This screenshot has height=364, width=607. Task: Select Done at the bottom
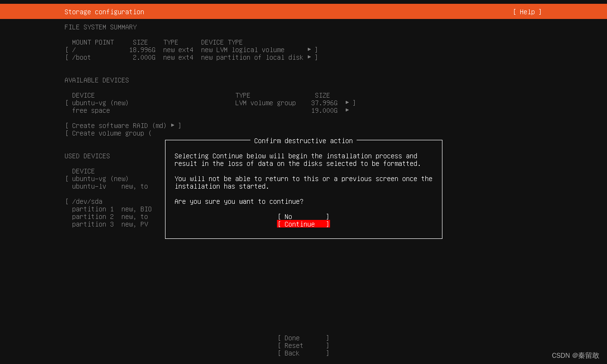303,338
